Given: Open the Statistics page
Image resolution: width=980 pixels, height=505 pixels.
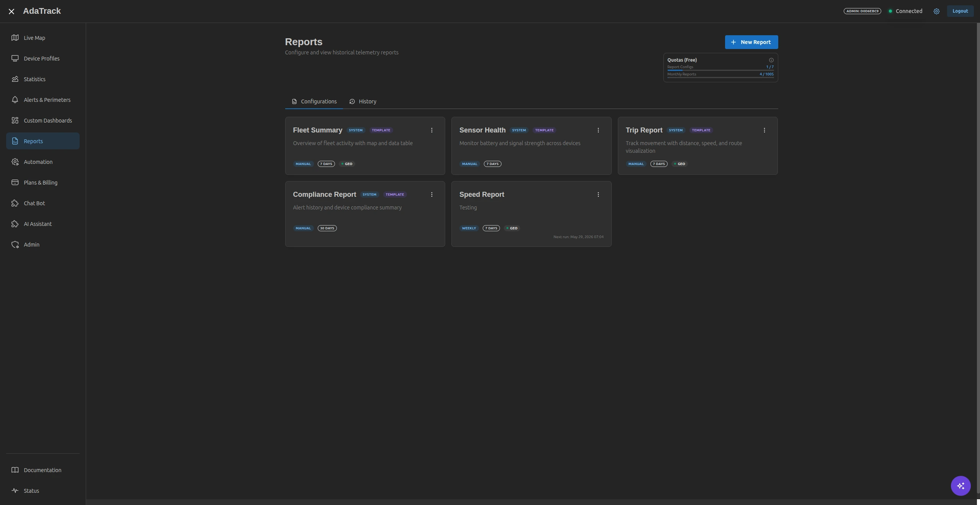Looking at the screenshot, I should (43, 79).
